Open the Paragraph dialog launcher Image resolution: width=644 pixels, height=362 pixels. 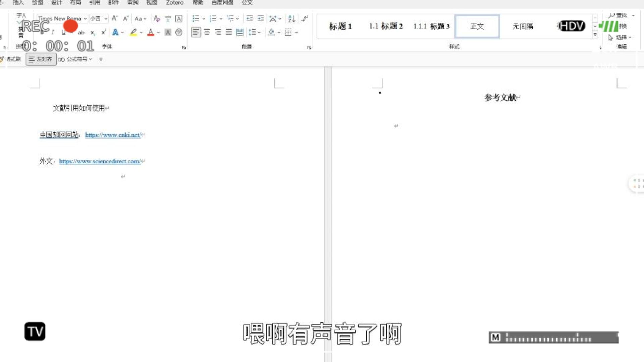(309, 48)
